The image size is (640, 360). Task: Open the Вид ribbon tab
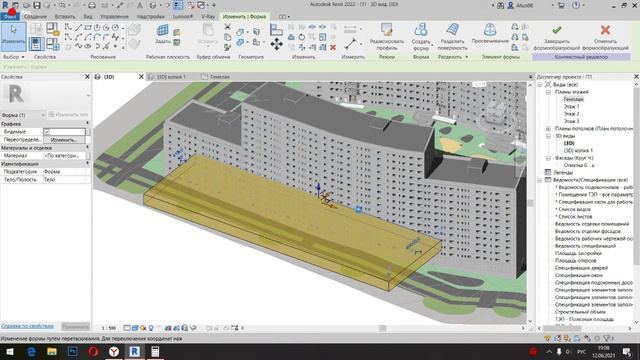point(88,17)
